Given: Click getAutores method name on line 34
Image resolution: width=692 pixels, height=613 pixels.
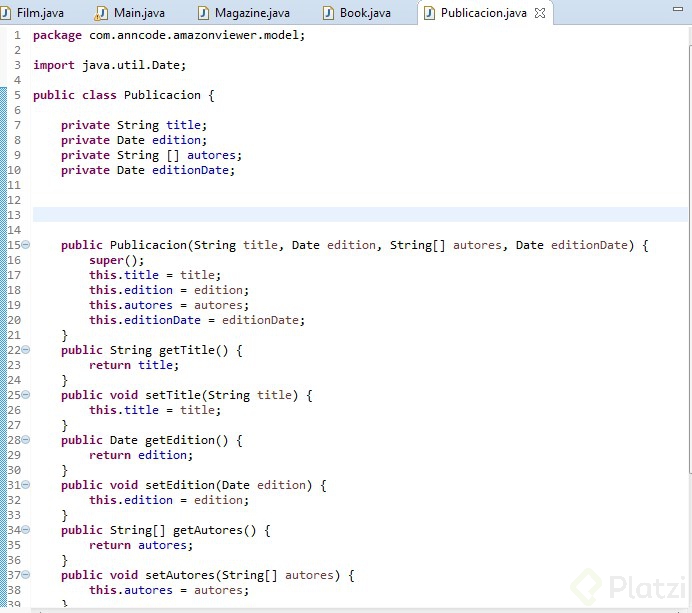Looking at the screenshot, I should 207,530.
